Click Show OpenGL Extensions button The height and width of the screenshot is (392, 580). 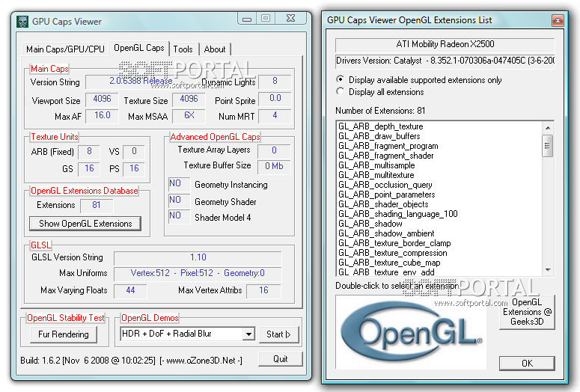point(85,224)
